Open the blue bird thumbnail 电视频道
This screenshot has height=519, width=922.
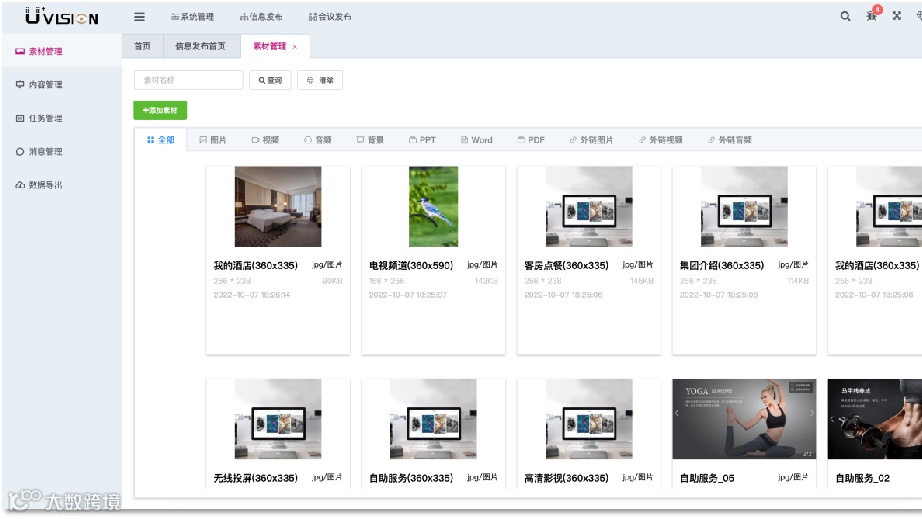[x=433, y=206]
